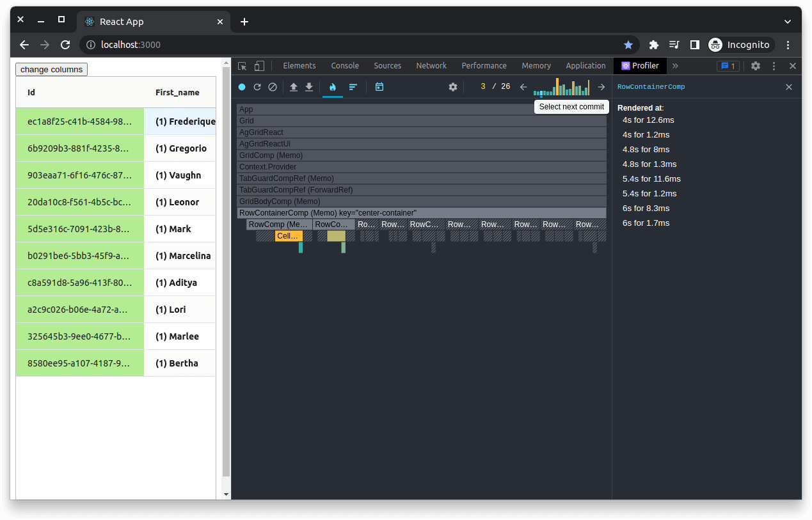Click the change columns button

pyautogui.click(x=51, y=69)
